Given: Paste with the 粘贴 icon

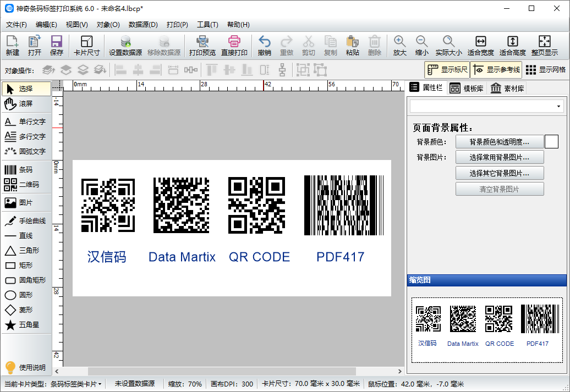Looking at the screenshot, I should click(352, 46).
